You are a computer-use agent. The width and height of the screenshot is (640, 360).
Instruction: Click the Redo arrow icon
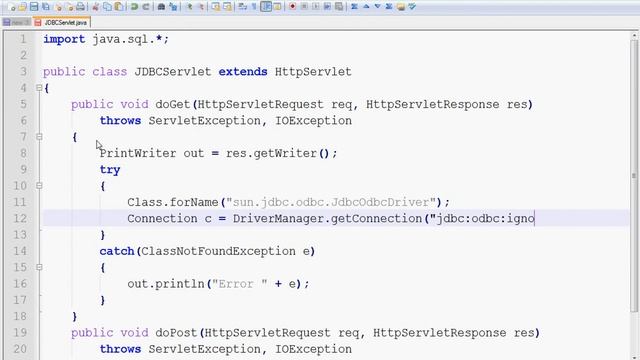(145, 7)
